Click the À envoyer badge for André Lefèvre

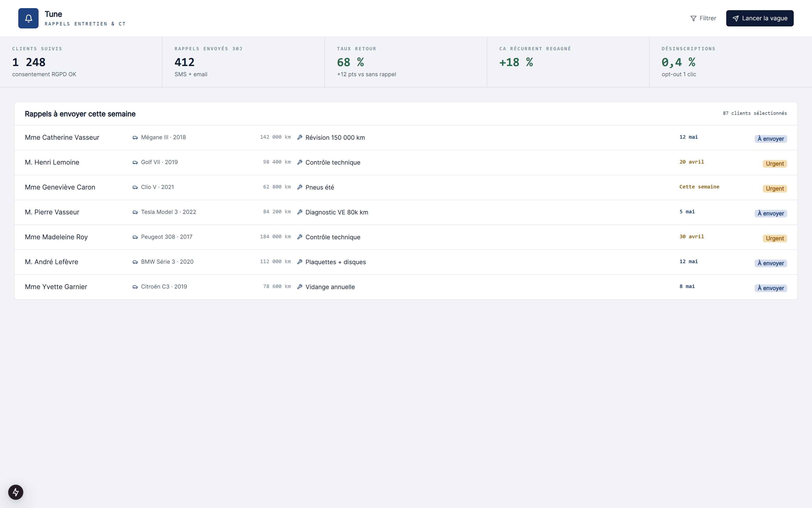770,263
